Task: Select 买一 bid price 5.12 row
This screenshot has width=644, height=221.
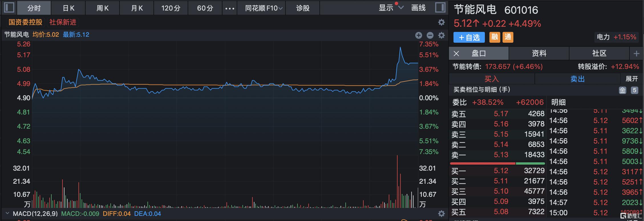Action: click(498, 171)
